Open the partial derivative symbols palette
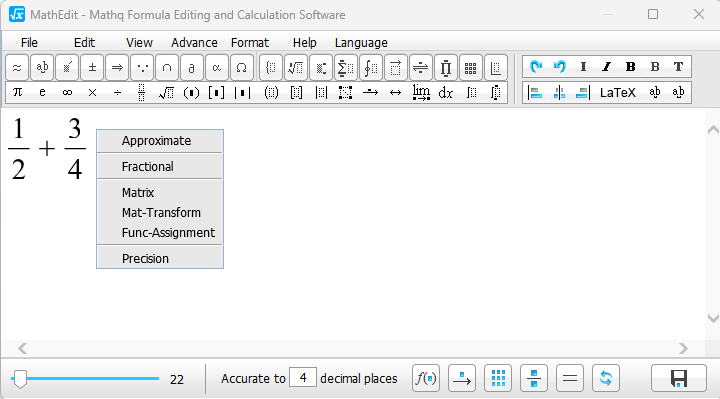Screen dimensions: 720x399 click(x=192, y=68)
